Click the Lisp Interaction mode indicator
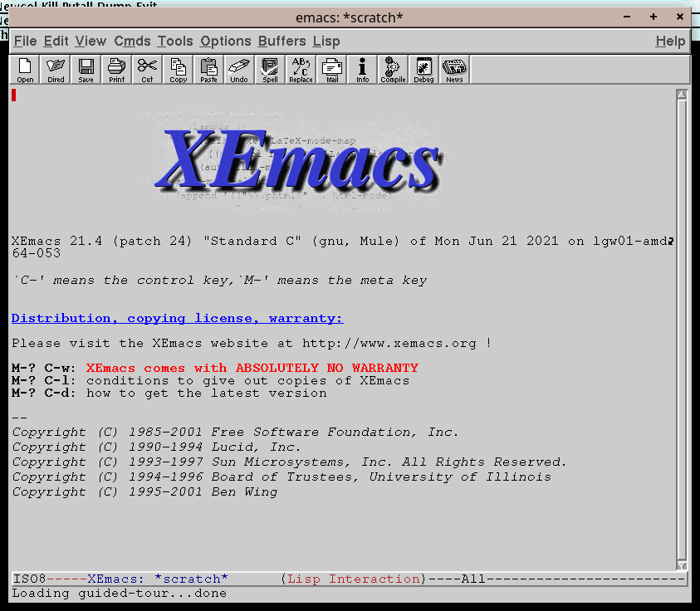 coord(354,579)
